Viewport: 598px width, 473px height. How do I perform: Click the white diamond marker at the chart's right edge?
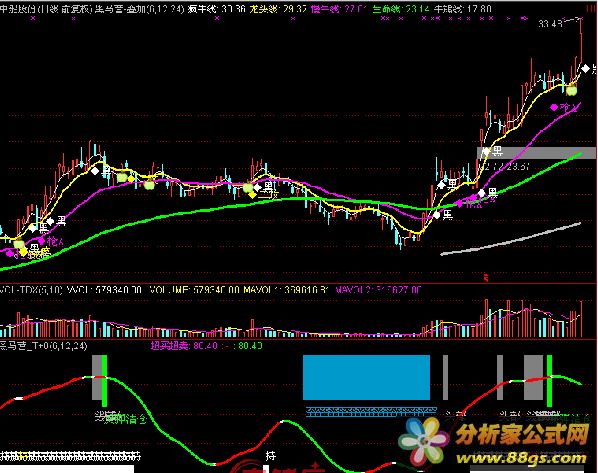click(x=585, y=69)
